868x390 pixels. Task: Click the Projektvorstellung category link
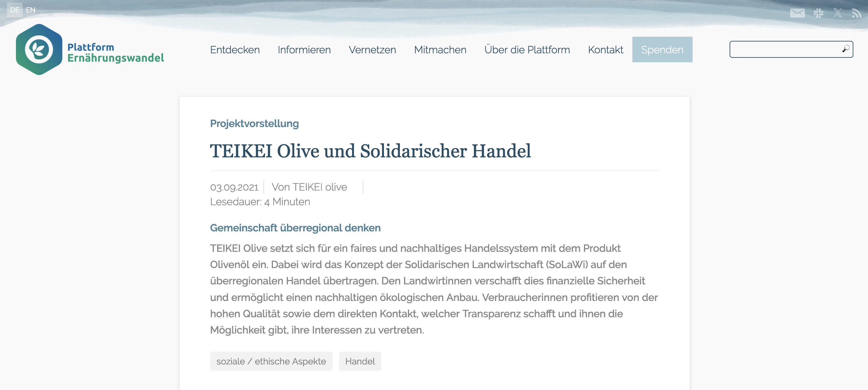tap(254, 124)
